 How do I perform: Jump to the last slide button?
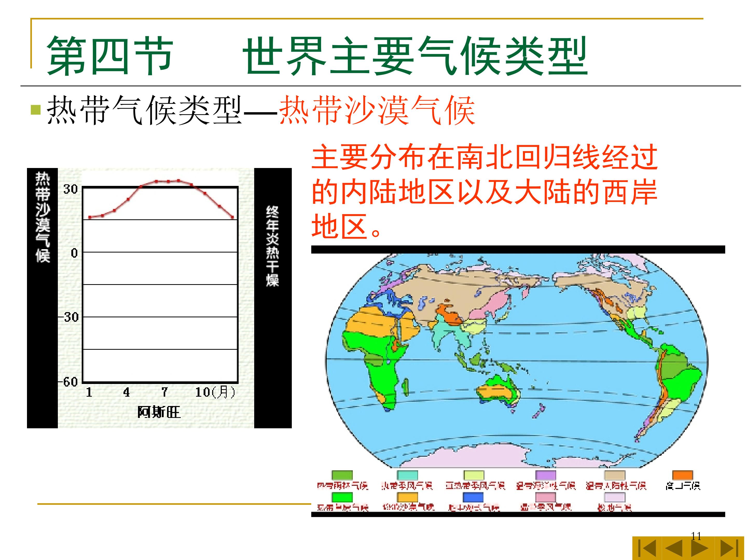(x=729, y=549)
